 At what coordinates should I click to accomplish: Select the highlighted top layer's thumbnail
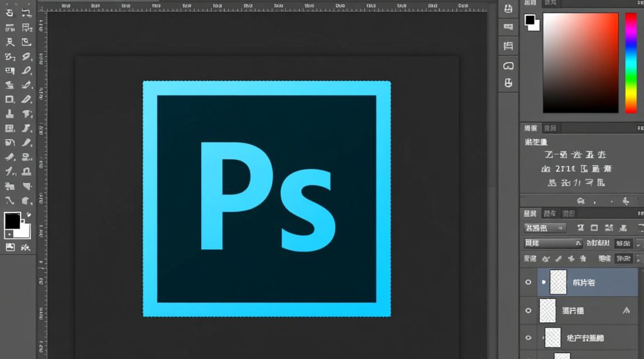(x=558, y=282)
